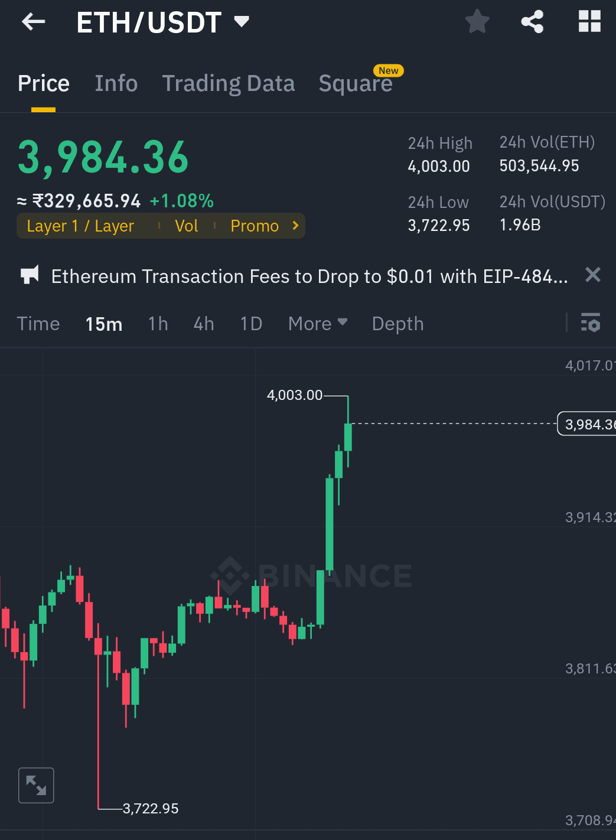Click the back arrow to exit chart
Viewport: 616px width, 840px height.
coord(33,21)
